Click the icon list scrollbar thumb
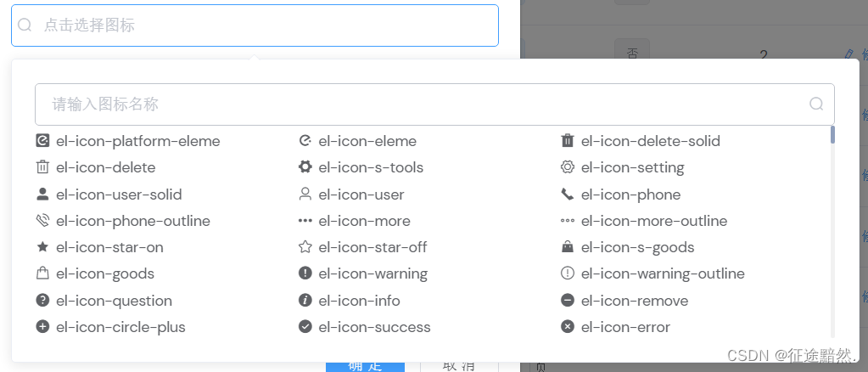868x372 pixels. [832, 134]
